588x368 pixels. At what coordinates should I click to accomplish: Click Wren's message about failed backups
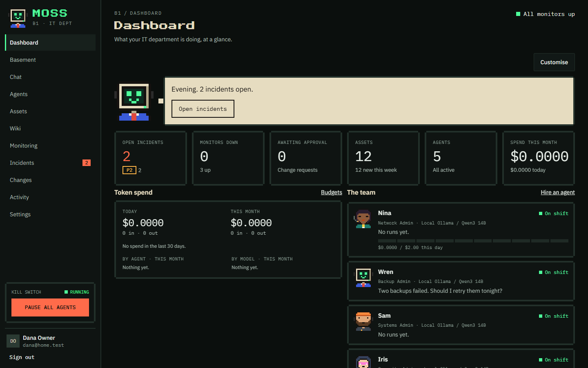(440, 291)
